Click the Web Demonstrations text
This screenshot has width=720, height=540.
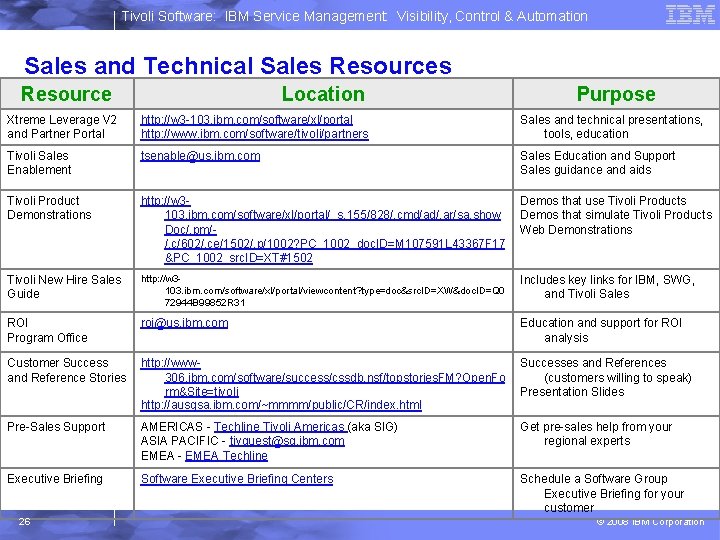click(x=576, y=230)
